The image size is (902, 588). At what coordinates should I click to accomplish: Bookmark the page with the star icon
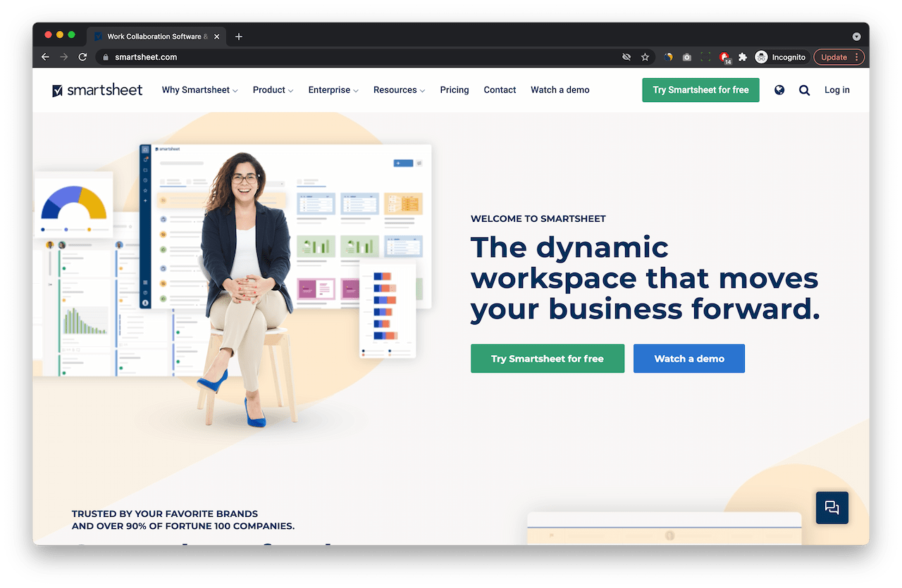pyautogui.click(x=645, y=57)
